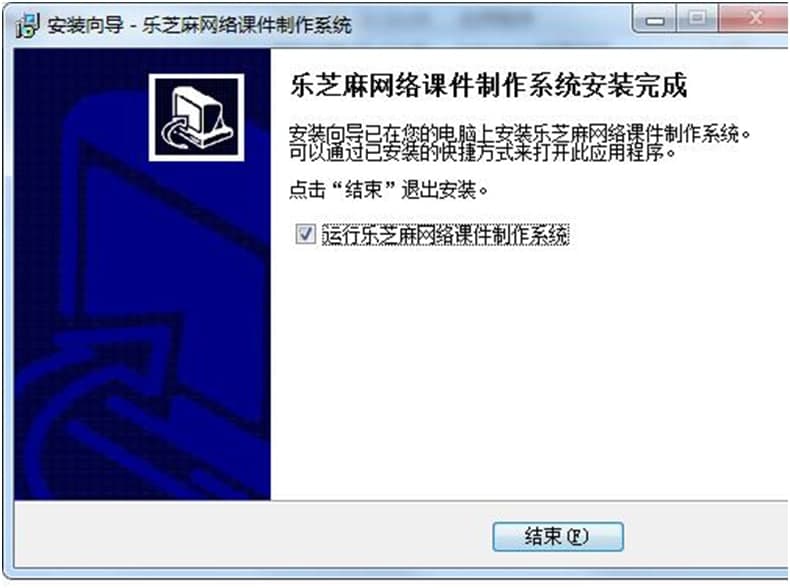
Task: Click the 乐芝麻网络课件制作系统安装完成 heading
Action: coord(488,85)
